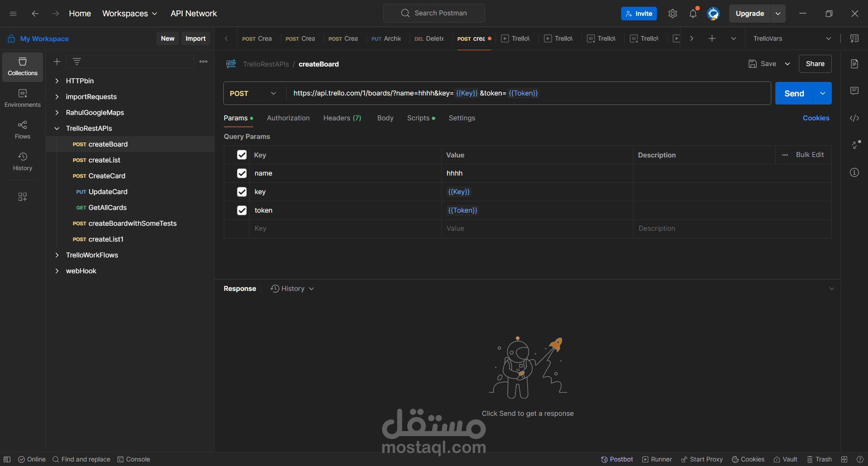The height and width of the screenshot is (466, 868).
Task: Switch to the Headers (7) tab
Action: tap(342, 118)
